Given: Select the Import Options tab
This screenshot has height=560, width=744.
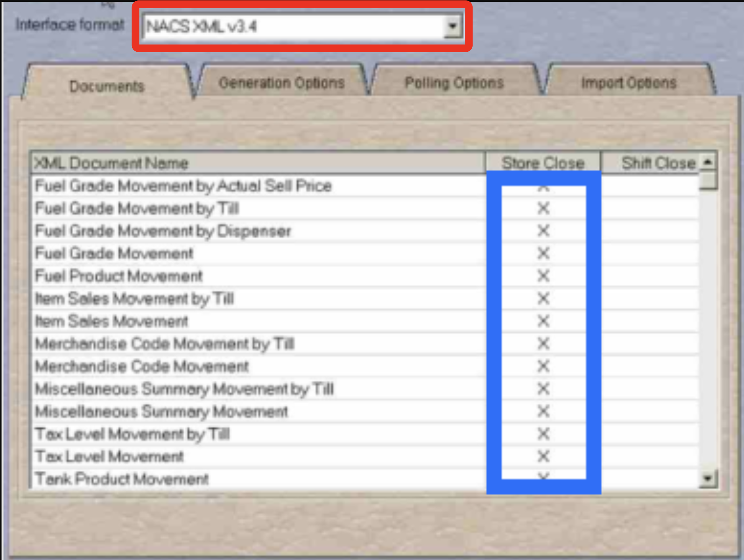Looking at the screenshot, I should click(629, 83).
